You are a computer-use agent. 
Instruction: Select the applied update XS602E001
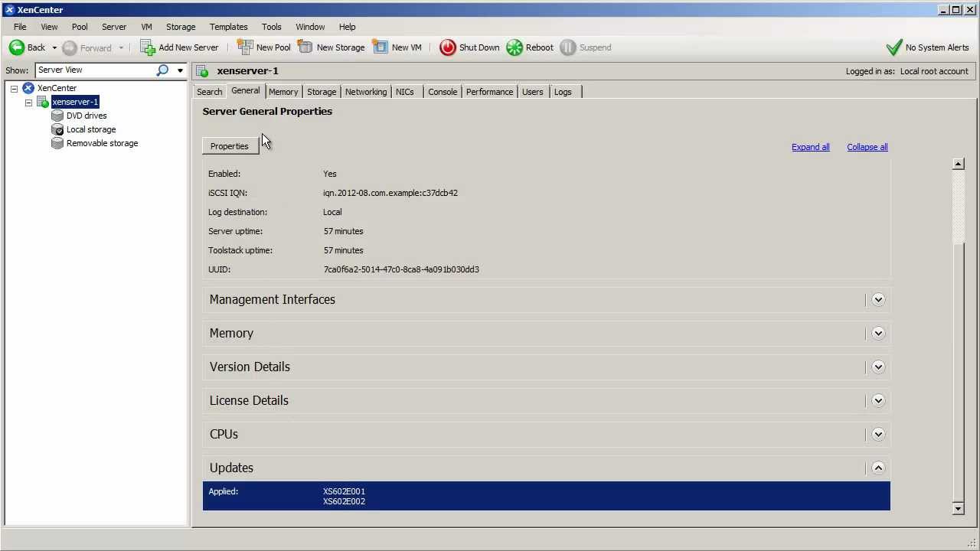point(344,491)
